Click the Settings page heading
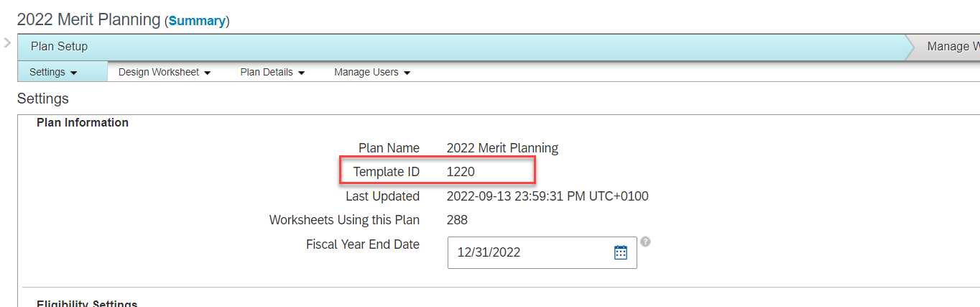Viewport: 980px width, 307px height. point(43,98)
